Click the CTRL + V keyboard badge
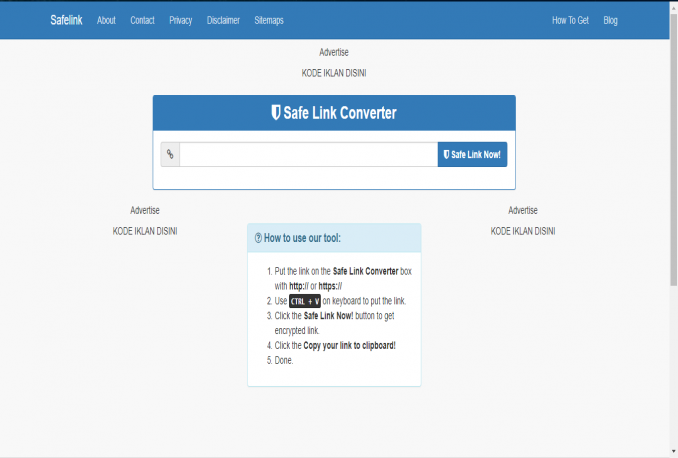 [x=305, y=301]
